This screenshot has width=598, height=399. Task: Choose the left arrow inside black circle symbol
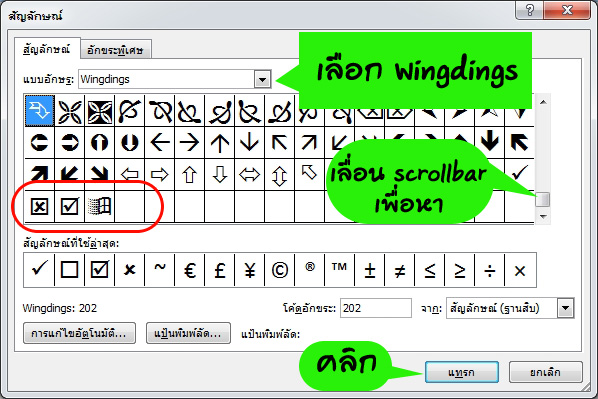click(x=40, y=143)
